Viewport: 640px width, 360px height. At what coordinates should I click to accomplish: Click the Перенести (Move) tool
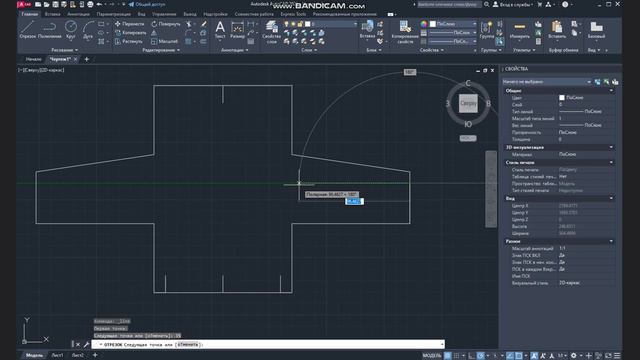point(130,24)
